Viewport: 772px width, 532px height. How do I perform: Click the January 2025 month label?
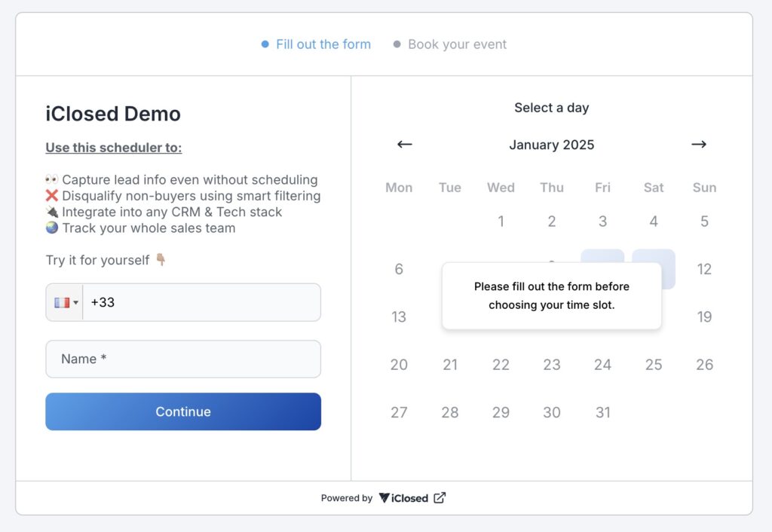pos(551,145)
